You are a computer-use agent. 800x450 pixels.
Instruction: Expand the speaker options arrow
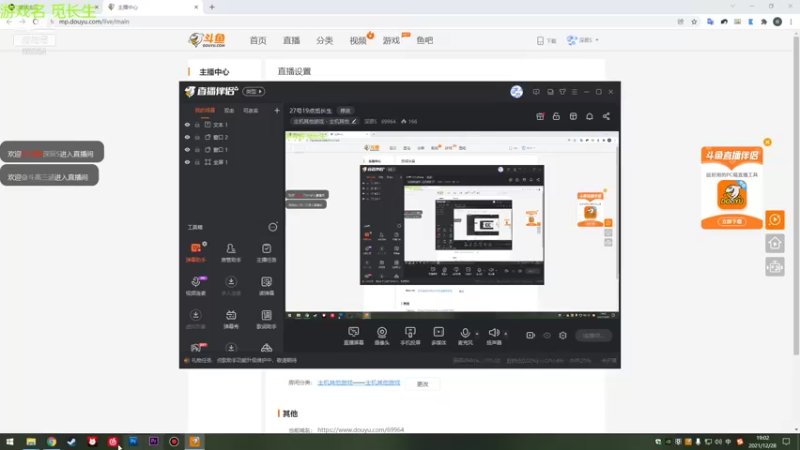506,334
